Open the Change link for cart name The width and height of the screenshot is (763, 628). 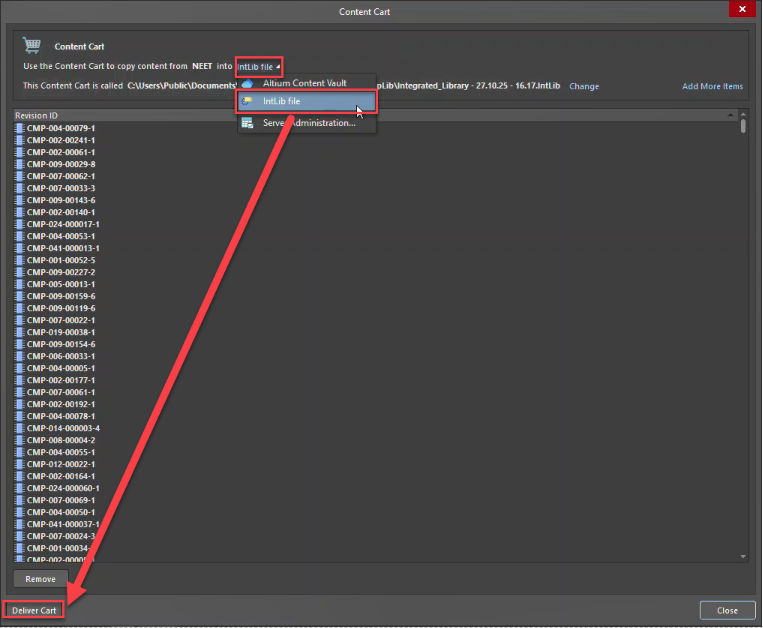584,86
